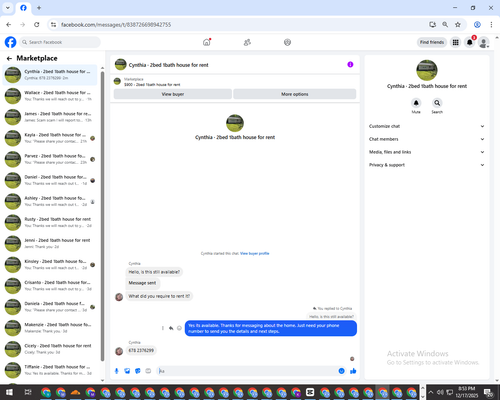Click the Search Facebook field
This screenshot has height=400, width=500.
(x=60, y=42)
